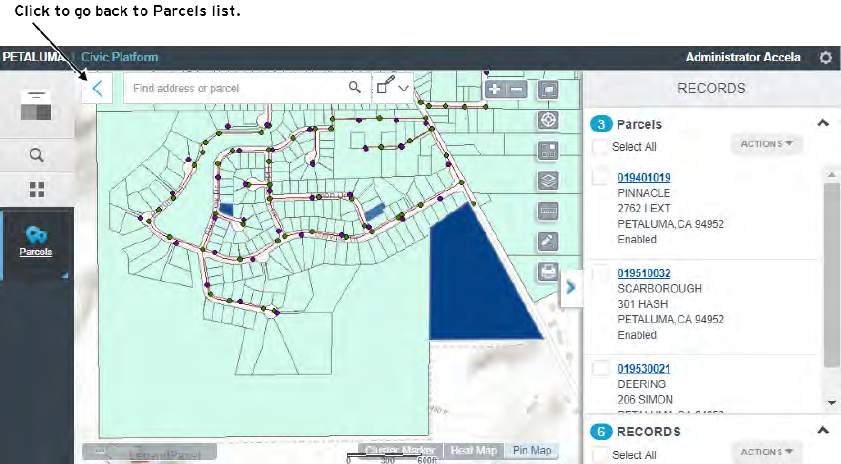Switch to Cluster Marker view
841x464 pixels.
tap(400, 451)
